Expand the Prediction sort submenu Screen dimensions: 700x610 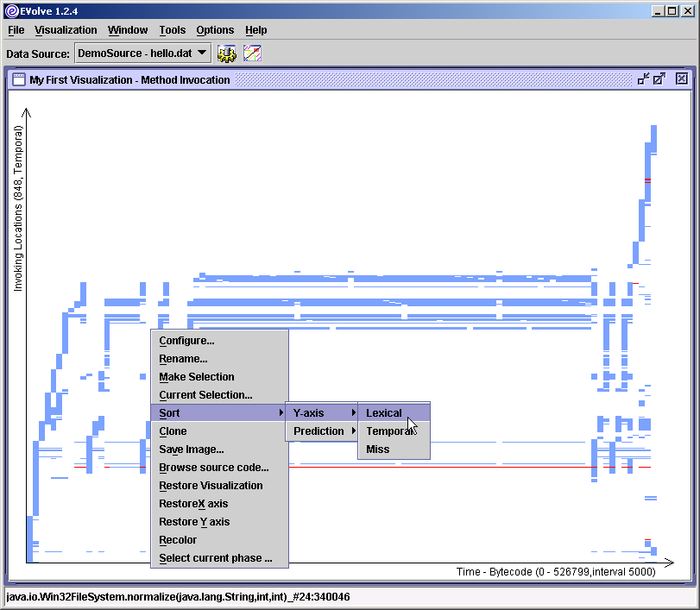322,431
